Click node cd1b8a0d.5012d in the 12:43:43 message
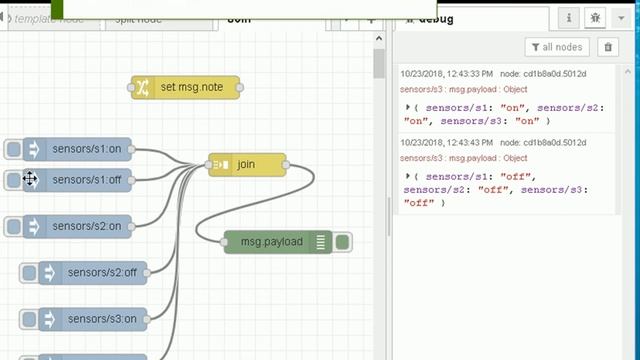640x360 pixels. coord(543,143)
